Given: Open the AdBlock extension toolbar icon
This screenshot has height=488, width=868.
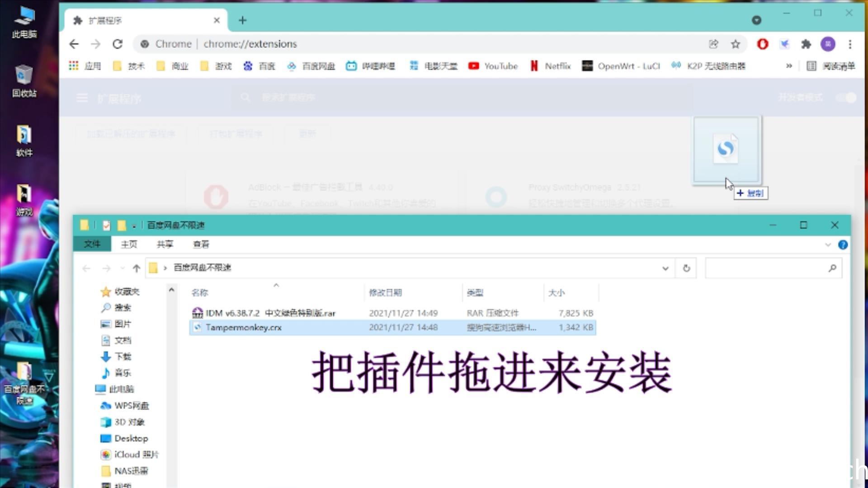Looking at the screenshot, I should [763, 44].
